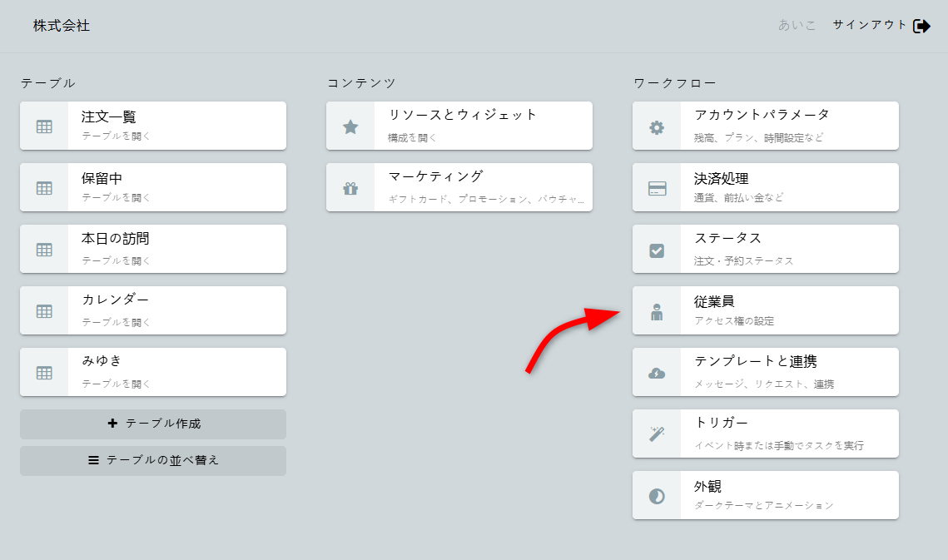Click the credit card icon for 決済処理
Screen dimensions: 948x560
pos(657,188)
